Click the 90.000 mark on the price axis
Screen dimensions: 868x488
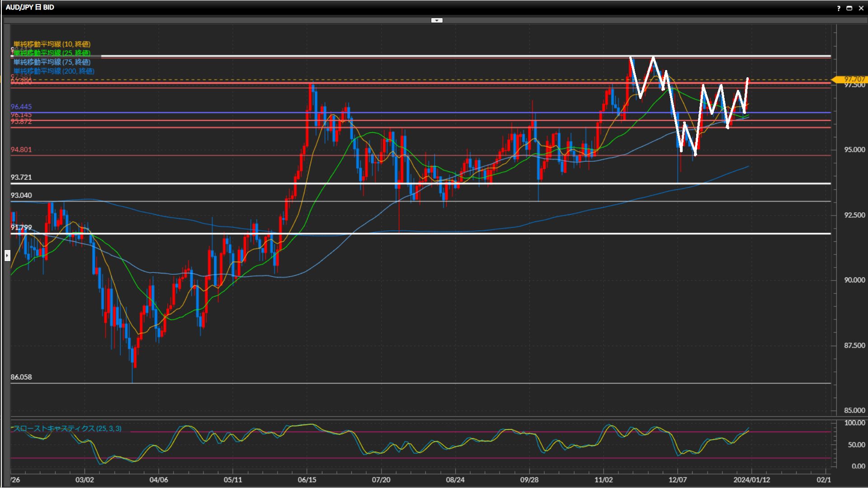click(854, 280)
